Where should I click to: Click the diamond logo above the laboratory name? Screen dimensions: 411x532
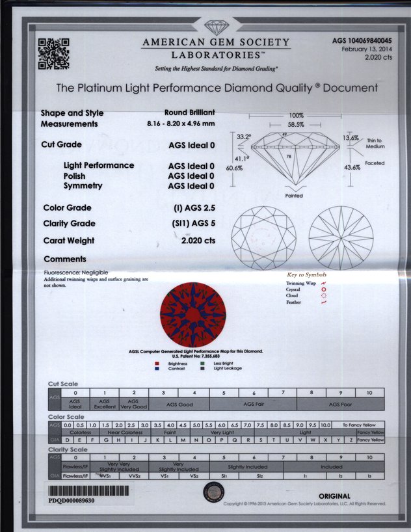217,27
